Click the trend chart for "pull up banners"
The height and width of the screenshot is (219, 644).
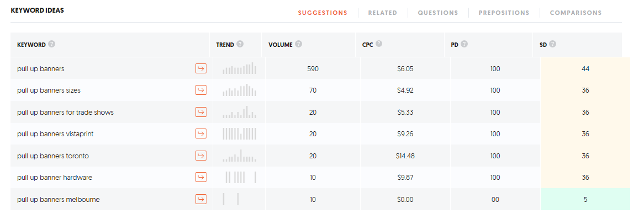[240, 68]
